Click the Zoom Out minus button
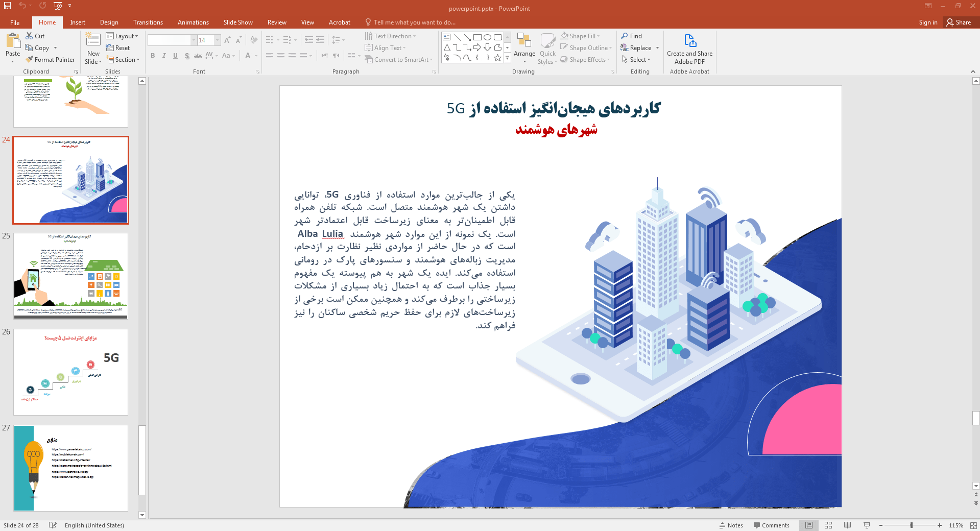 pyautogui.click(x=881, y=525)
